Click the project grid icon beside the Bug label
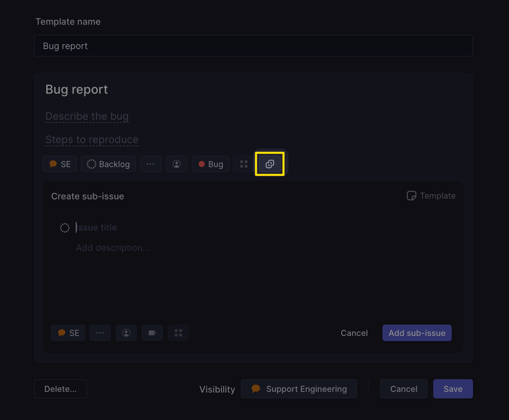Screen dimensions: 509x420 pos(244,164)
